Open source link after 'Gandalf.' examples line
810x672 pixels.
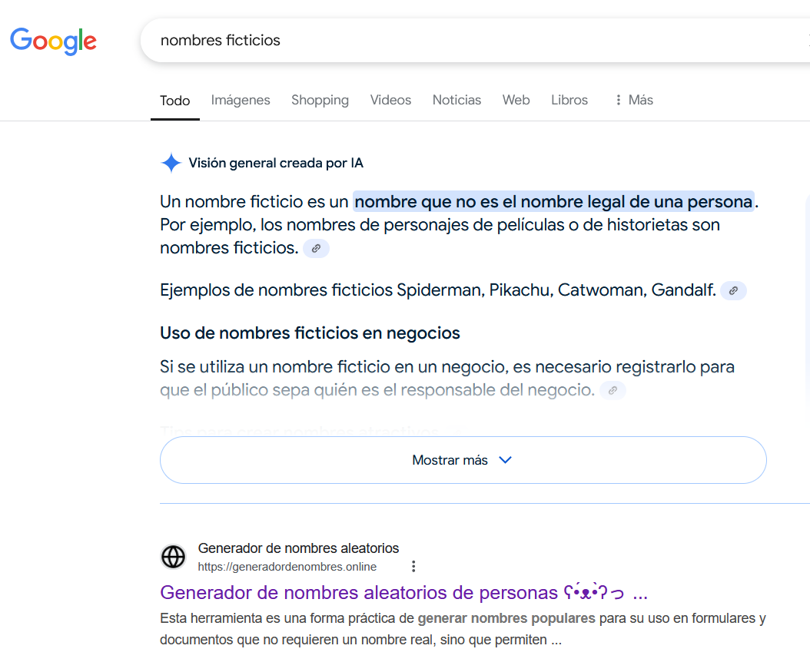click(x=733, y=290)
